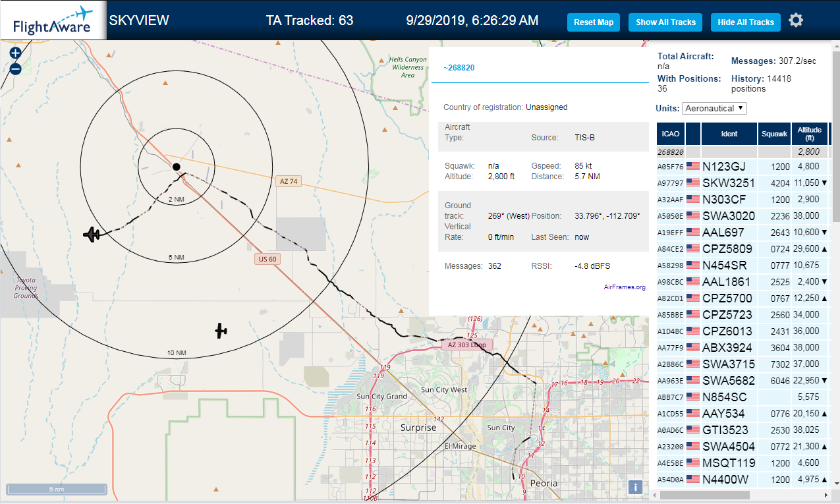Select the aircraft icon west of the 5 NM ring

92,234
